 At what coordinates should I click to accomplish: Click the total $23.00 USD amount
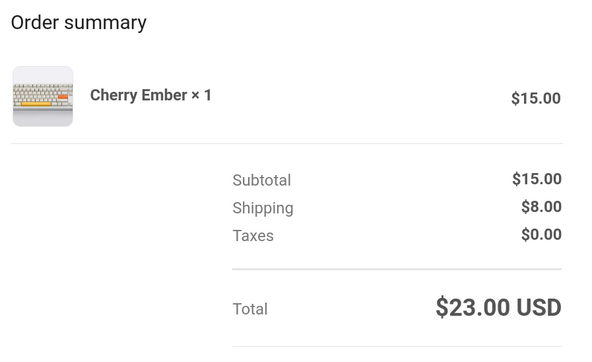[498, 307]
